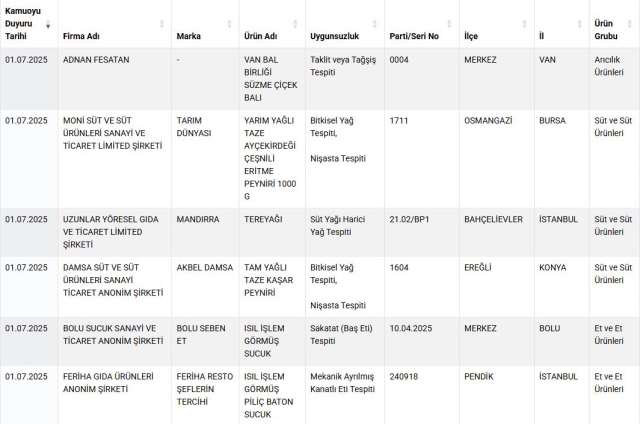Screen dimensions: 640x424
Task: Click the sort icon next to Ürün Adı
Action: (x=297, y=24)
